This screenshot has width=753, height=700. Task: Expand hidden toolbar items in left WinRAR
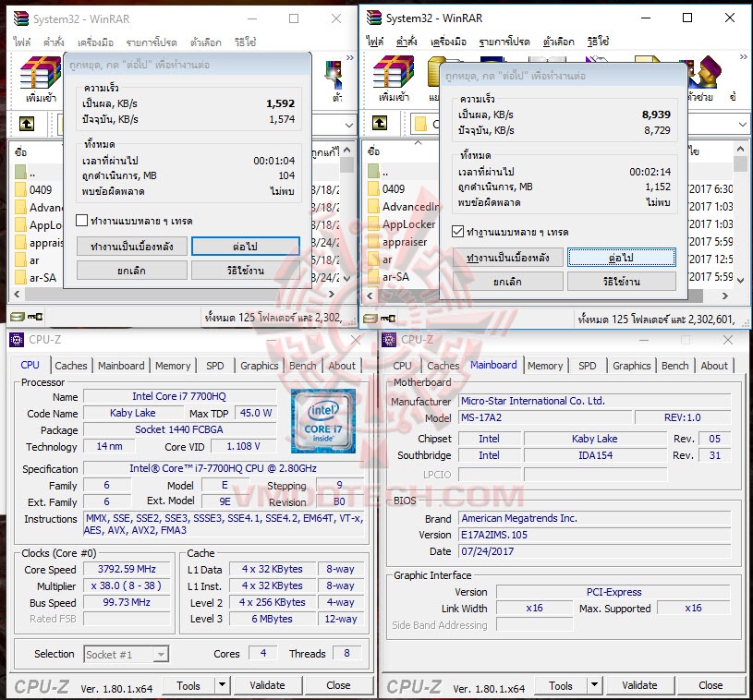point(350,57)
